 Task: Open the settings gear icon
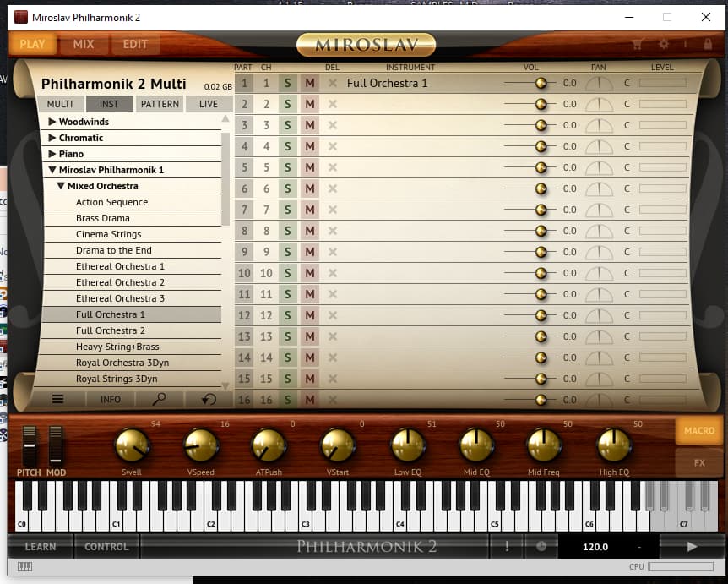coord(664,44)
